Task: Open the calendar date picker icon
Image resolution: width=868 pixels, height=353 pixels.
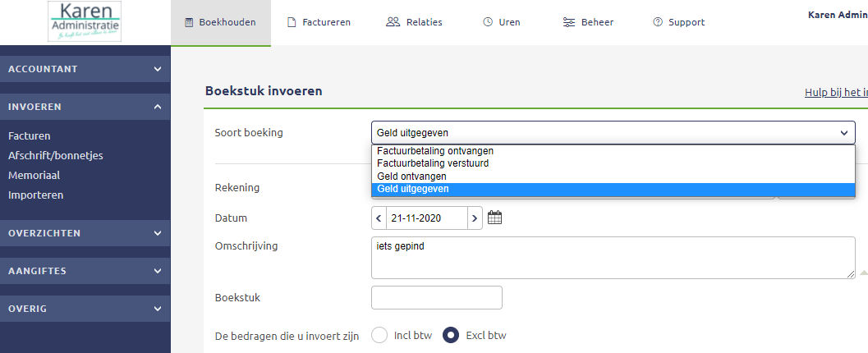Action: (494, 218)
